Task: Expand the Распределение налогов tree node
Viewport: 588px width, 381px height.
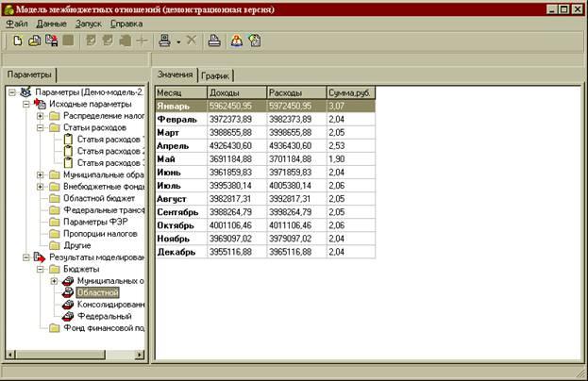Action: (x=41, y=115)
